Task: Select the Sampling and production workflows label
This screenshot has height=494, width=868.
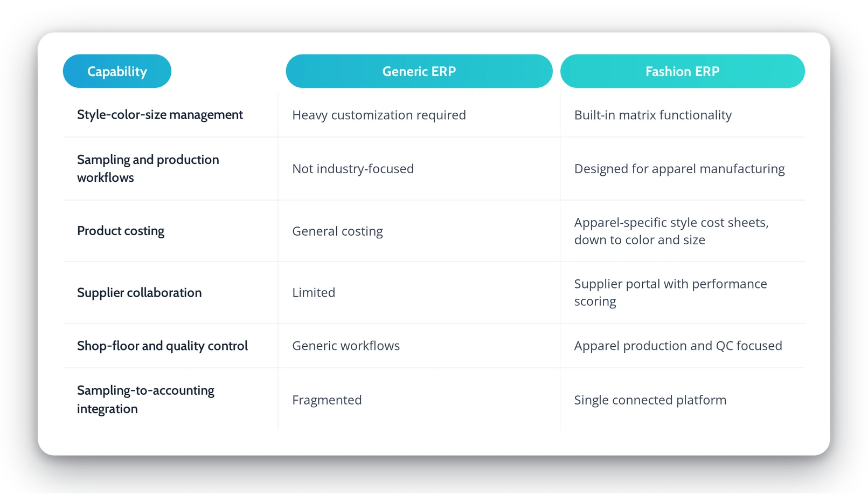Action: point(148,168)
